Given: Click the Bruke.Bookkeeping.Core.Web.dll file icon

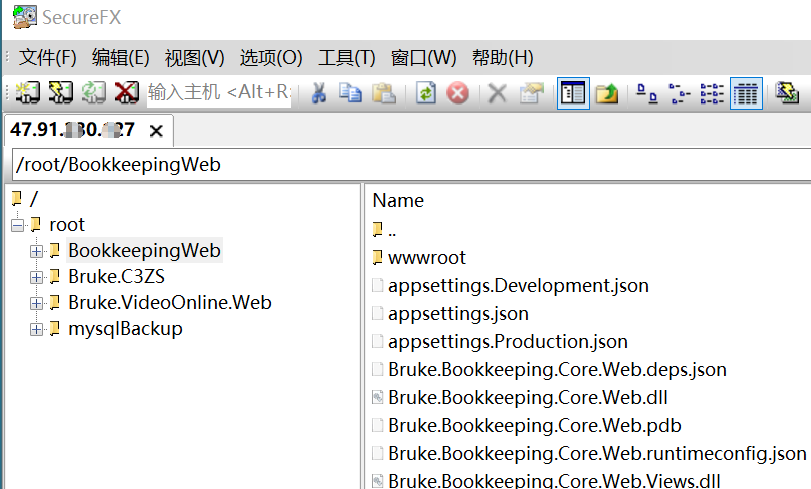Looking at the screenshot, I should click(378, 397).
